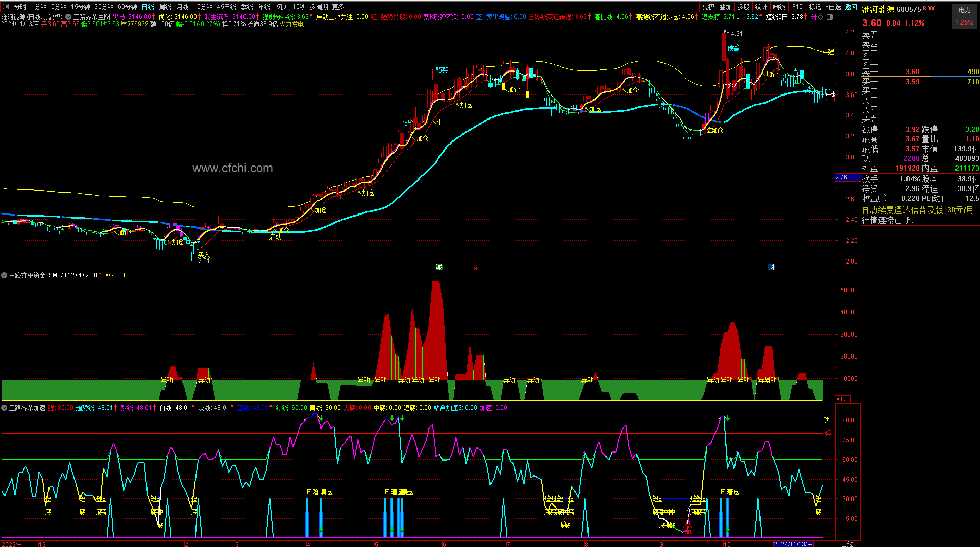Expand the 三路齐杀资金 indicator dropdown
The width and height of the screenshot is (980, 547).
pos(4,275)
